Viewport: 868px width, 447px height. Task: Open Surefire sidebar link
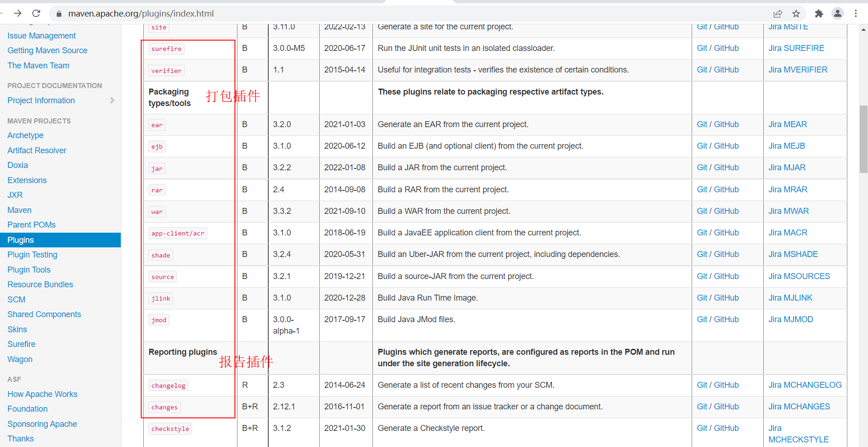point(21,344)
